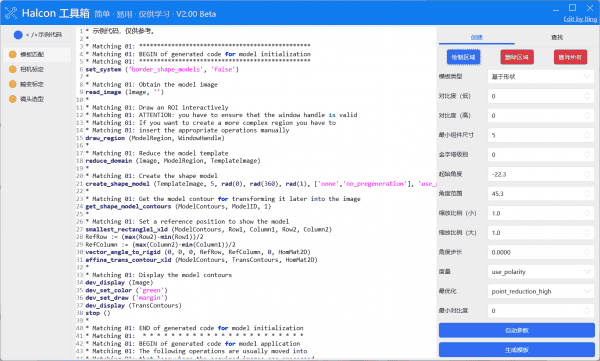Viewport: 600px width, 361px height.
Task: Click the stepper arrows for 对比度（高）
Action: click(587, 116)
